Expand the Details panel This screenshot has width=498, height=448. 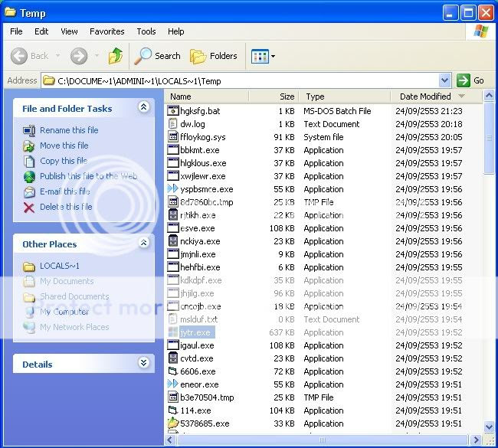pos(143,362)
